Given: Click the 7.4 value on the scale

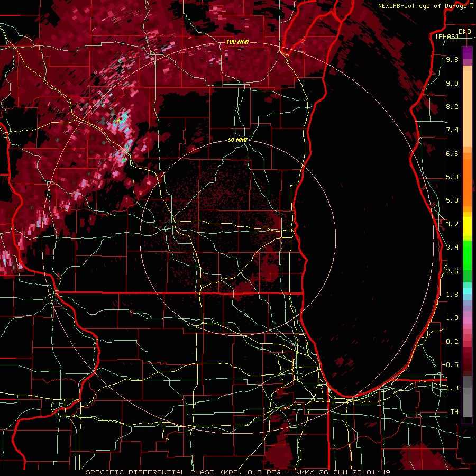Looking at the screenshot, I should tap(452, 130).
